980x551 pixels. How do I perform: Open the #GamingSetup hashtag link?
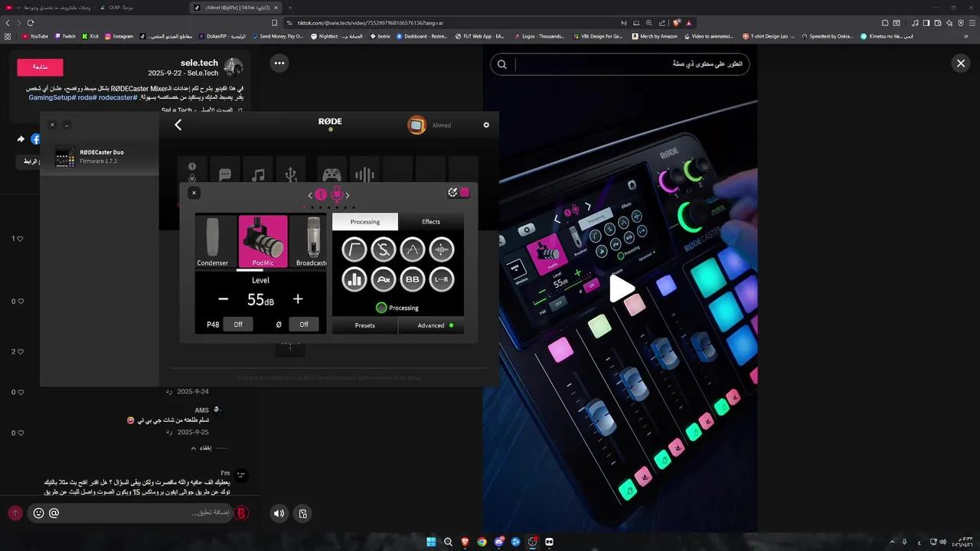52,97
